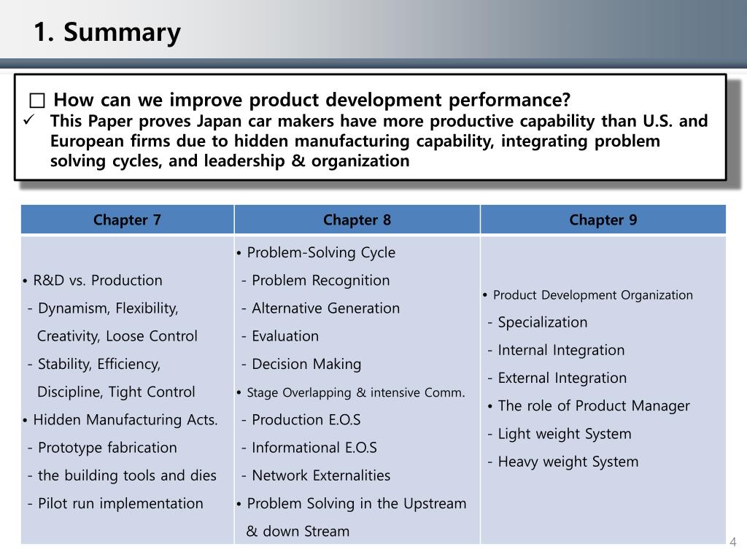
Task: Click 'Specialization' item
Action: coord(543,322)
